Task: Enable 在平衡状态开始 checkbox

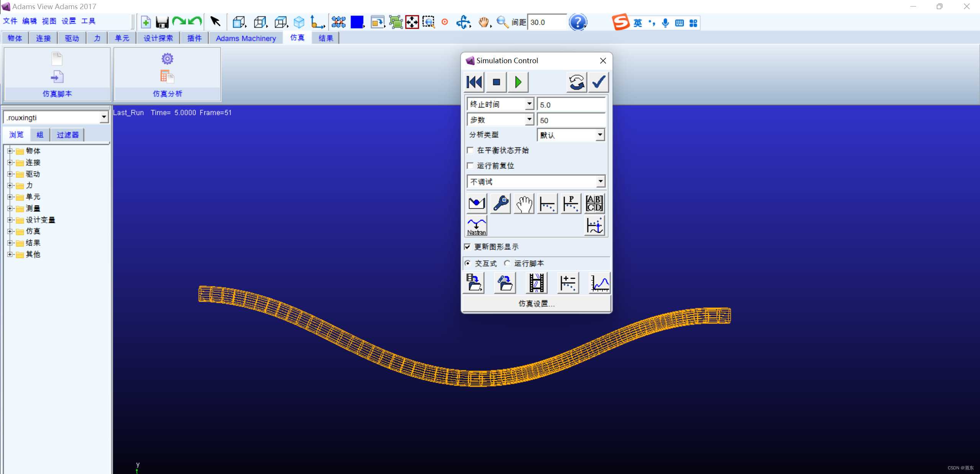Action: pos(470,150)
